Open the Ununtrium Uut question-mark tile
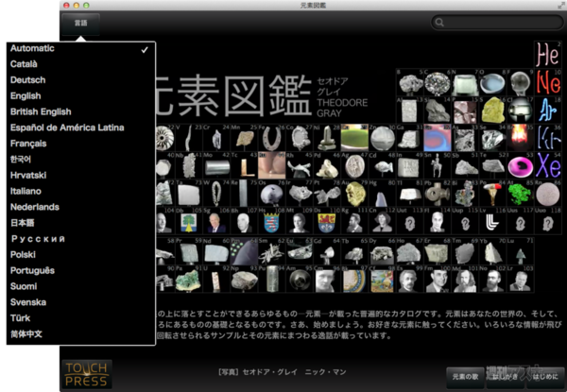The image size is (567, 392). click(x=410, y=221)
